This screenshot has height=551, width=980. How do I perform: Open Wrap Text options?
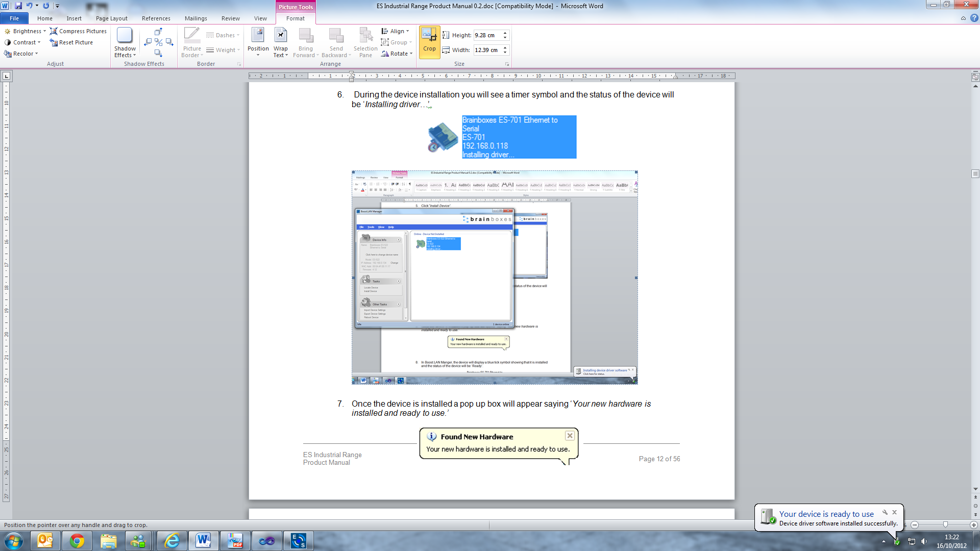(x=280, y=43)
